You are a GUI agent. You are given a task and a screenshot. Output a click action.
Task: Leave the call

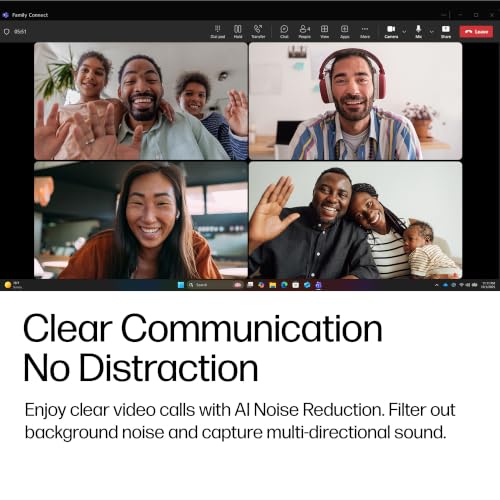coord(476,32)
